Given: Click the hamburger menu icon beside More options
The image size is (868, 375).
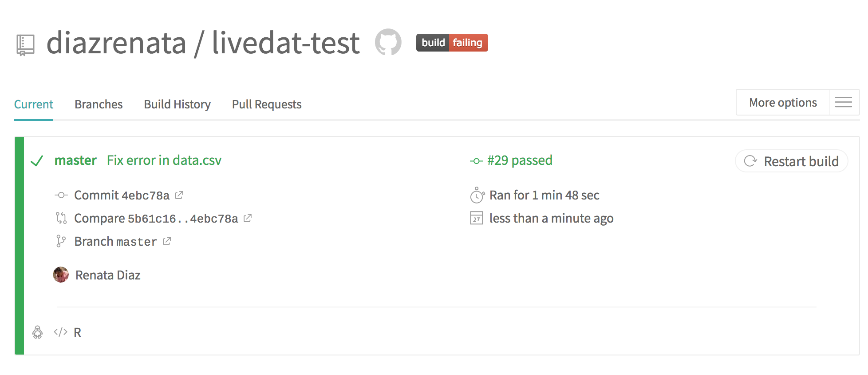Looking at the screenshot, I should pos(844,102).
